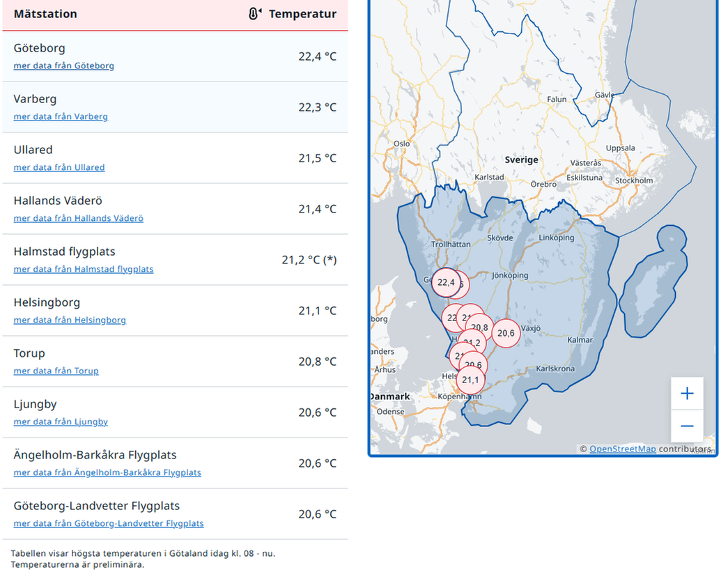Select the 20,6 map marker beside Växjö
728x572 pixels.
point(506,333)
